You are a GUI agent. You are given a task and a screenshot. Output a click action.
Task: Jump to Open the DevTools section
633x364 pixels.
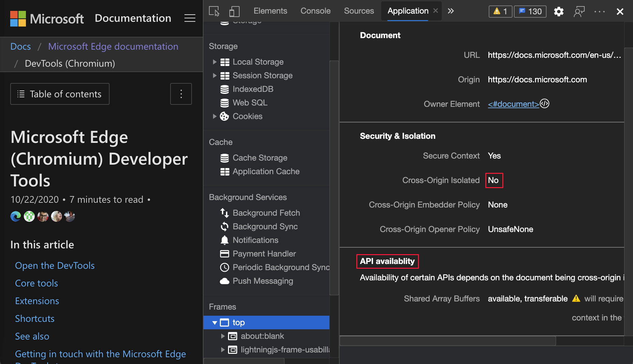[55, 265]
